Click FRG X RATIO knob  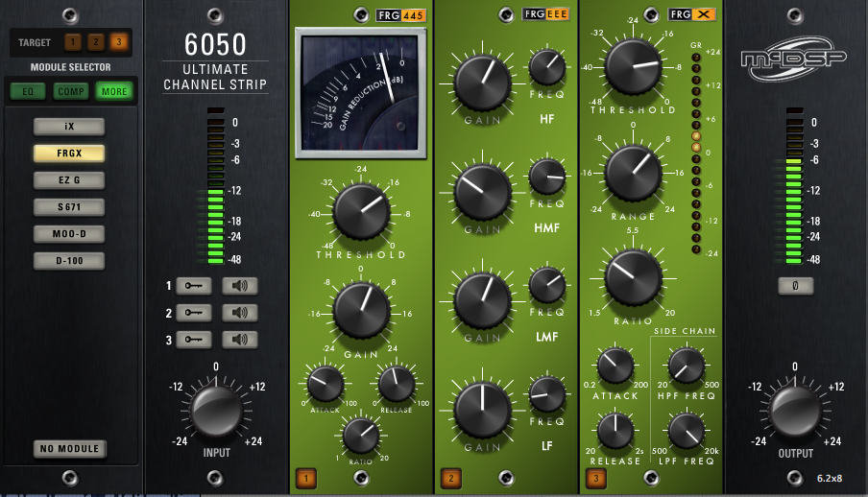tap(633, 277)
